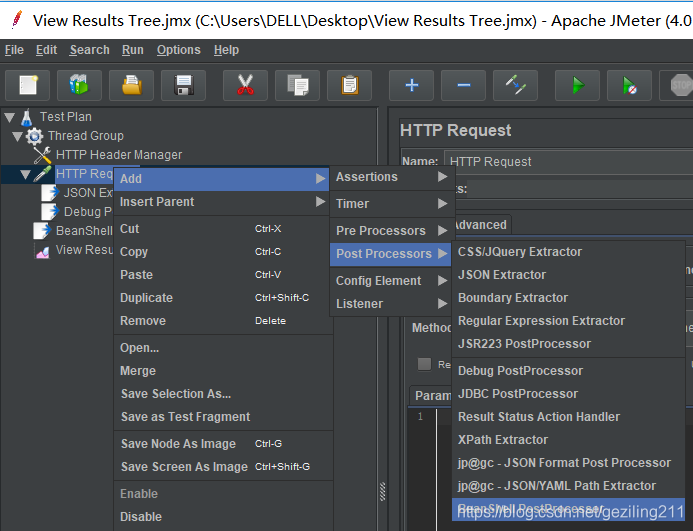Choose Duplicate from context menu
693x531 pixels.
[223, 298]
